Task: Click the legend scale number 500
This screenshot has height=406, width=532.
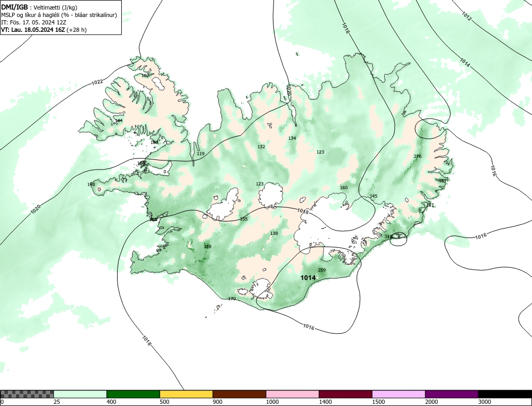Action: (x=164, y=402)
